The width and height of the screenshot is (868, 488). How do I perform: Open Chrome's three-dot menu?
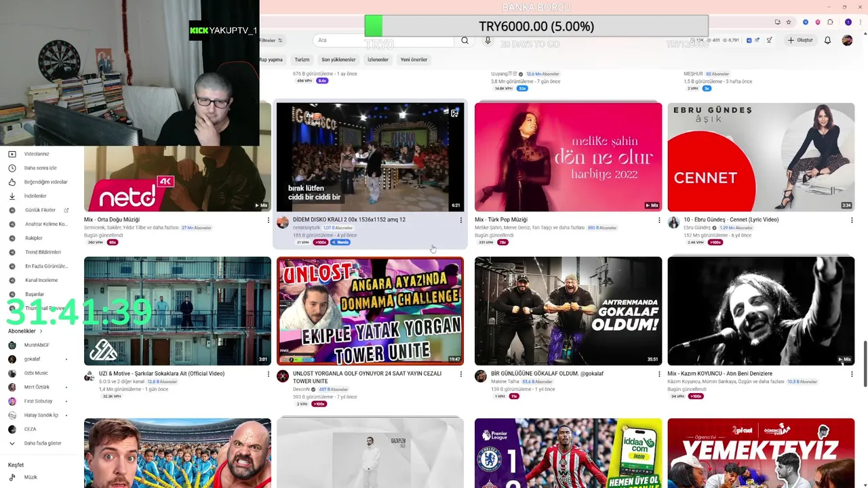coord(859,22)
